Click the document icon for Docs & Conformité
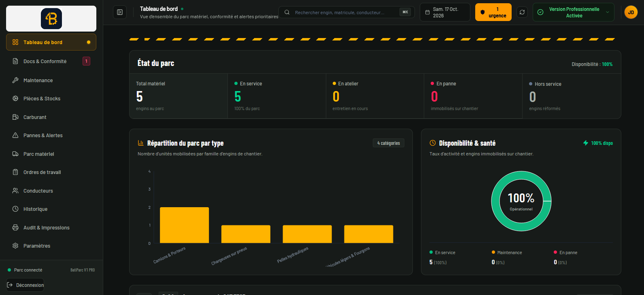Image resolution: width=644 pixels, height=295 pixels. [x=15, y=61]
